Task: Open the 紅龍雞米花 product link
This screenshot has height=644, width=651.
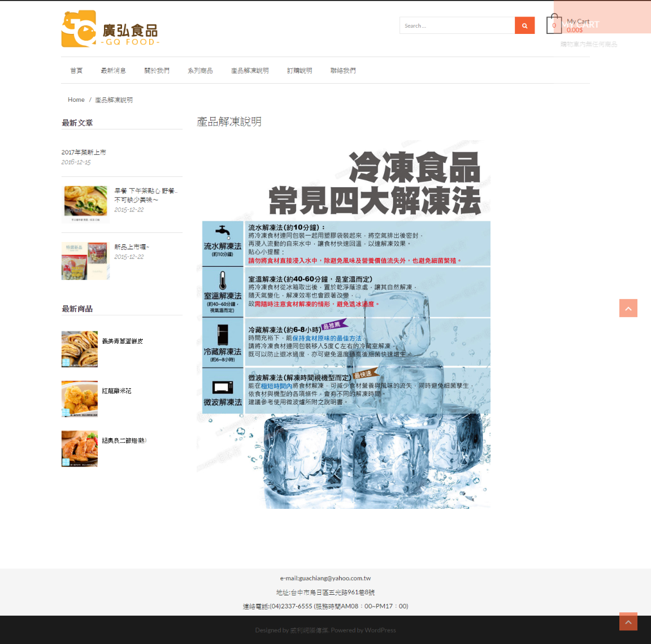Action: 116,391
